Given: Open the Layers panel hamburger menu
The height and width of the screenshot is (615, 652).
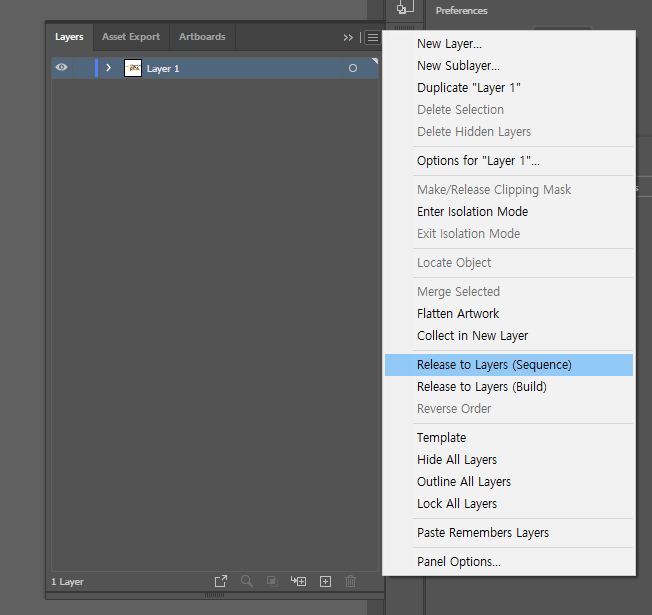Looking at the screenshot, I should (373, 38).
